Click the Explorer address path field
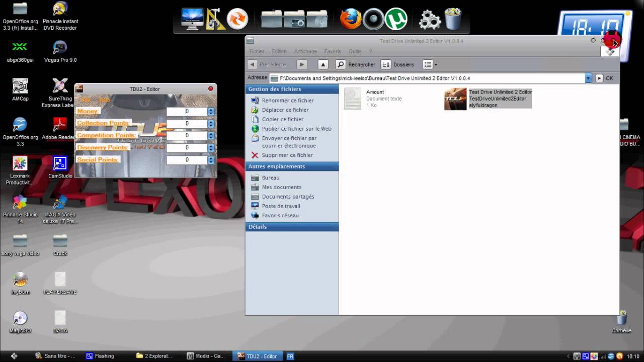This screenshot has width=644, height=362. point(427,78)
